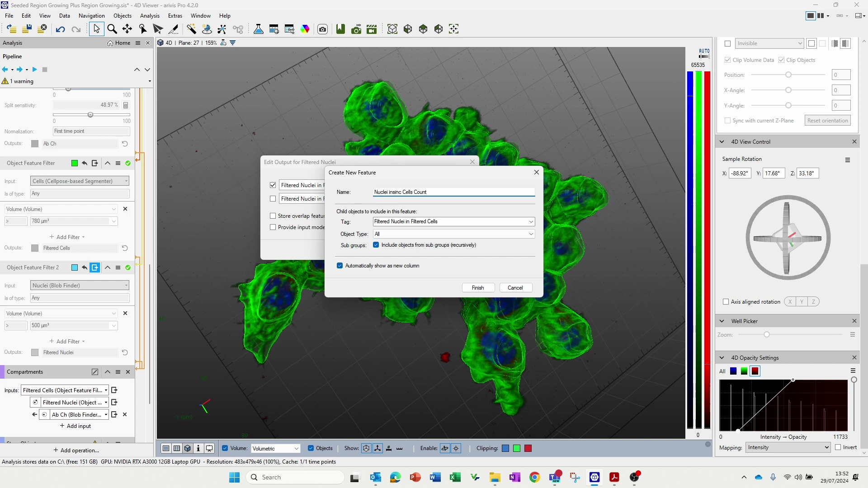The width and height of the screenshot is (868, 488).
Task: Open the Analysis flask panel icon
Action: tap(258, 29)
